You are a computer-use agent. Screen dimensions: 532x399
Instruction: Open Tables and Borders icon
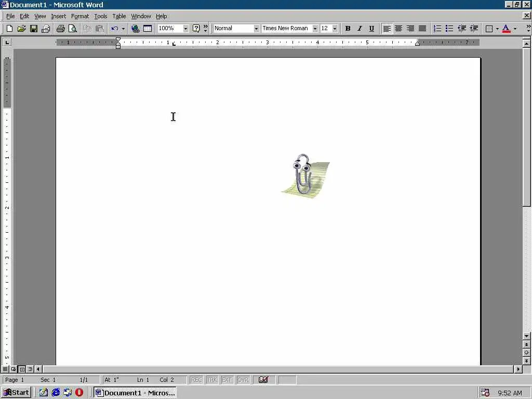(x=148, y=29)
